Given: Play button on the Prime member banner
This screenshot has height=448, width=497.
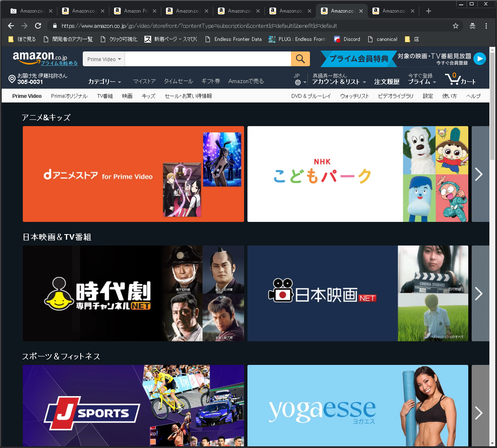Looking at the screenshot, I should click(480, 59).
